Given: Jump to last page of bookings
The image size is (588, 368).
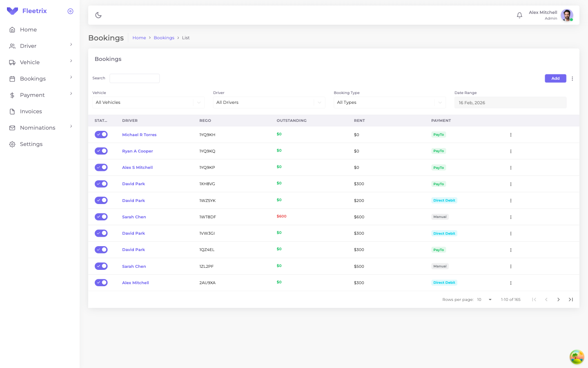Looking at the screenshot, I should pos(570,300).
